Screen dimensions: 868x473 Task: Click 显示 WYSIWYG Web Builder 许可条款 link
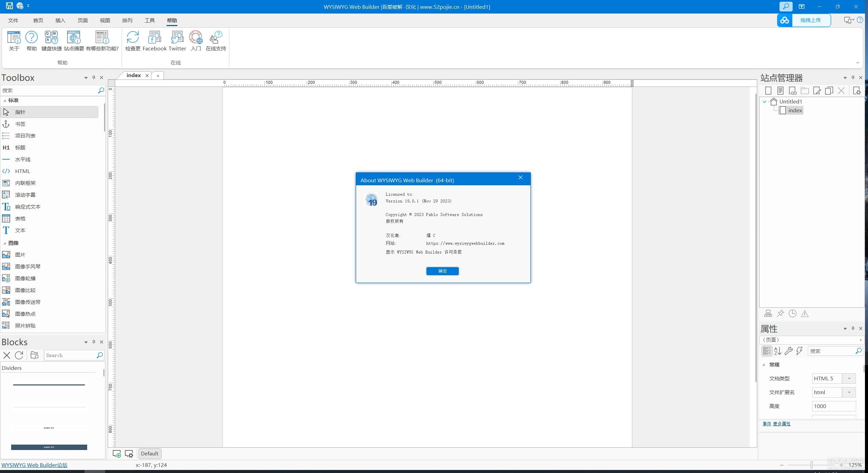coord(424,252)
